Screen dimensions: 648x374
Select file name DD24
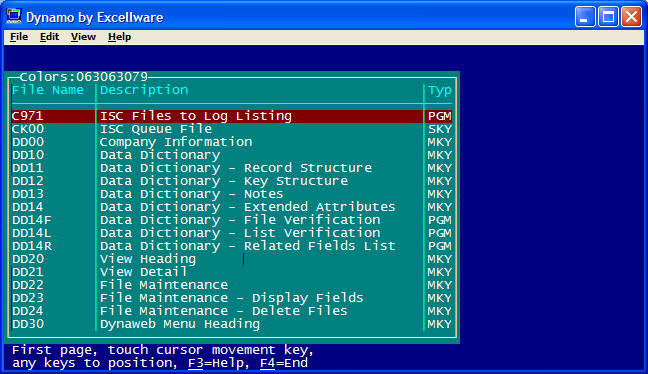pos(28,311)
